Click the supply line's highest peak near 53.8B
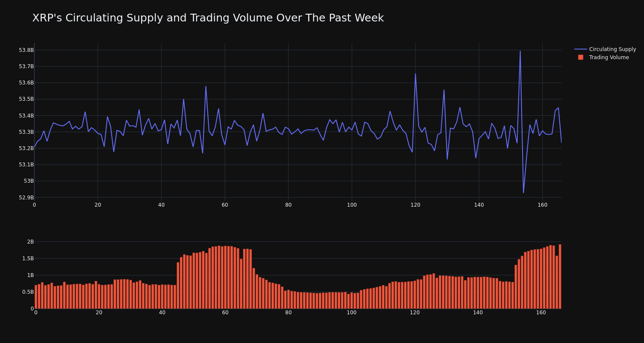 coord(520,51)
